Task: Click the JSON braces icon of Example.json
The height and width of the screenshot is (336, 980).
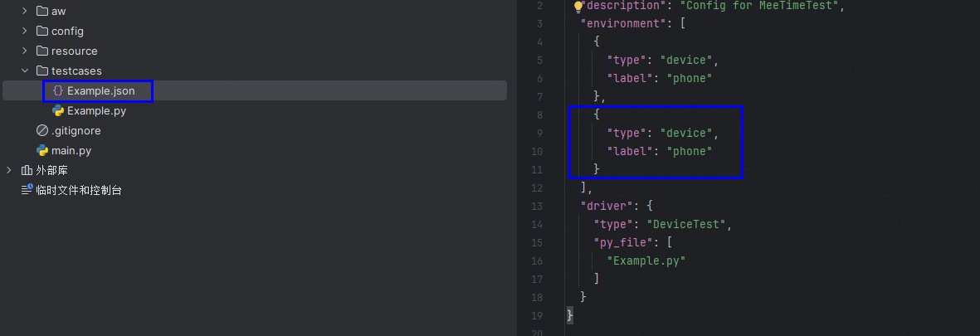Action: coord(57,91)
